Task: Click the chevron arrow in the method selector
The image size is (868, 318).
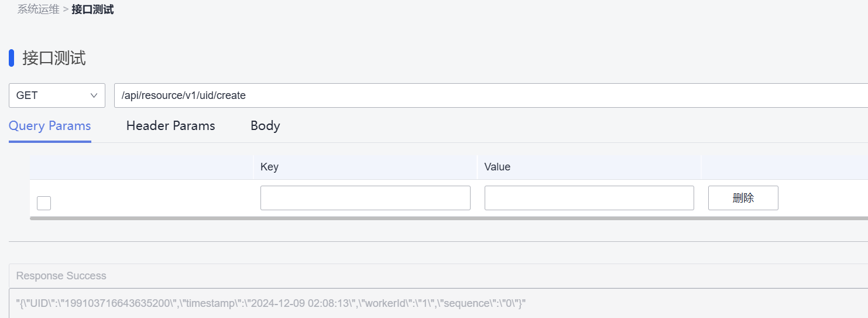Action: [x=94, y=95]
